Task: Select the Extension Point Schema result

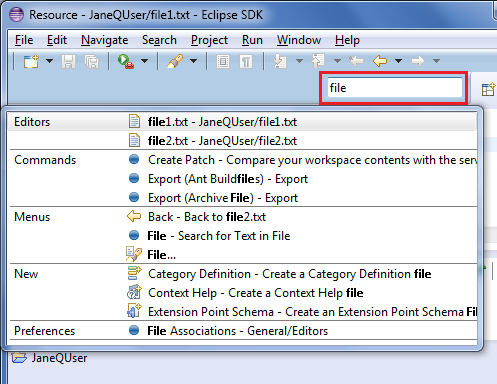Action: [x=243, y=312]
